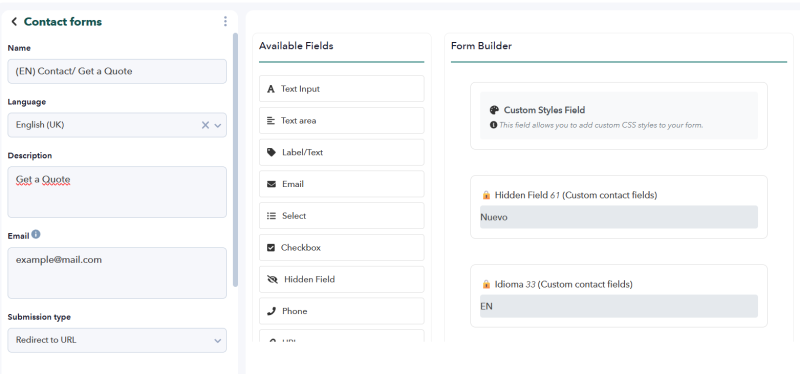Click the Hidden Field crossed-eye icon
The width and height of the screenshot is (800, 374).
(272, 279)
